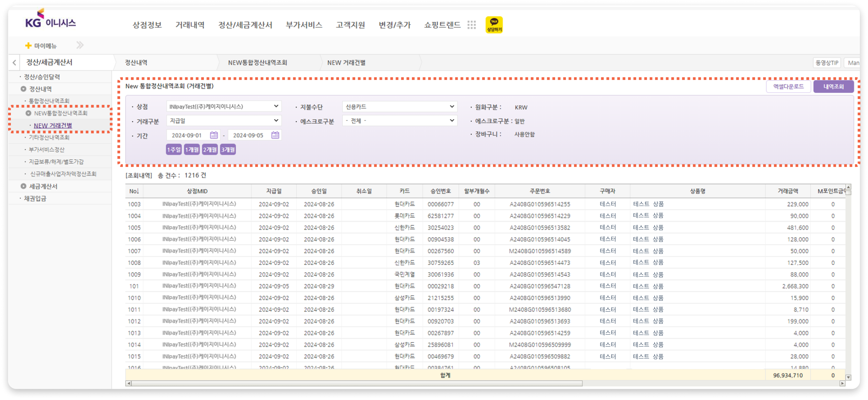Open start date calendar picker
Viewport: 868px width, 400px height.
point(214,135)
